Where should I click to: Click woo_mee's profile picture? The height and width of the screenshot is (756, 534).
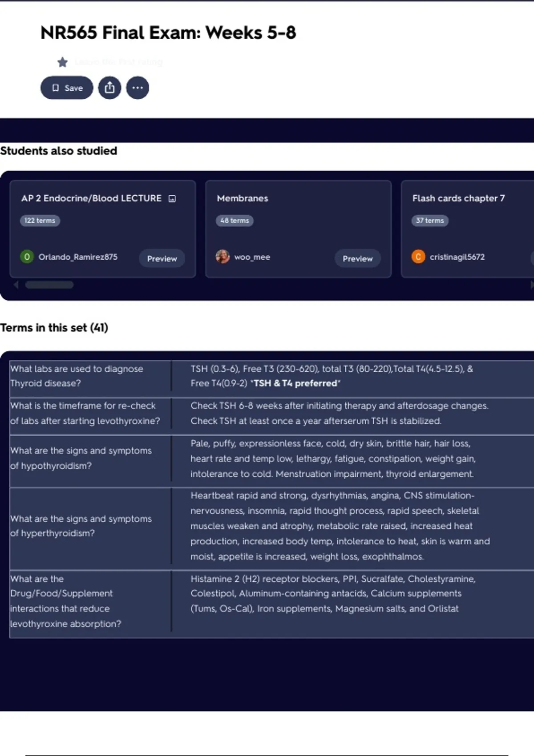click(x=222, y=257)
